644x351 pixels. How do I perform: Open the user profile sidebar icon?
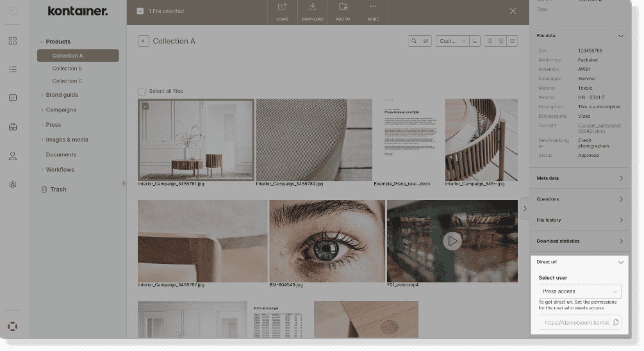pyautogui.click(x=13, y=156)
